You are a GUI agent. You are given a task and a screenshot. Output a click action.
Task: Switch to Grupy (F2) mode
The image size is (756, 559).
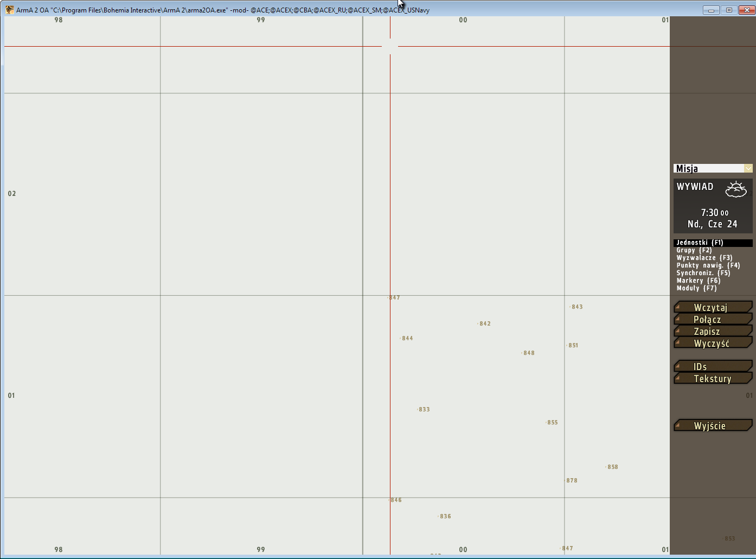pyautogui.click(x=694, y=250)
